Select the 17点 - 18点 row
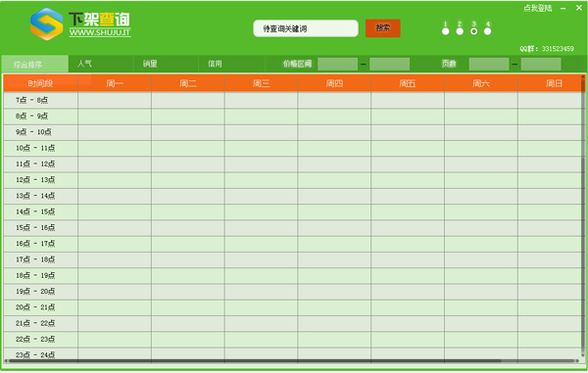 pos(292,259)
